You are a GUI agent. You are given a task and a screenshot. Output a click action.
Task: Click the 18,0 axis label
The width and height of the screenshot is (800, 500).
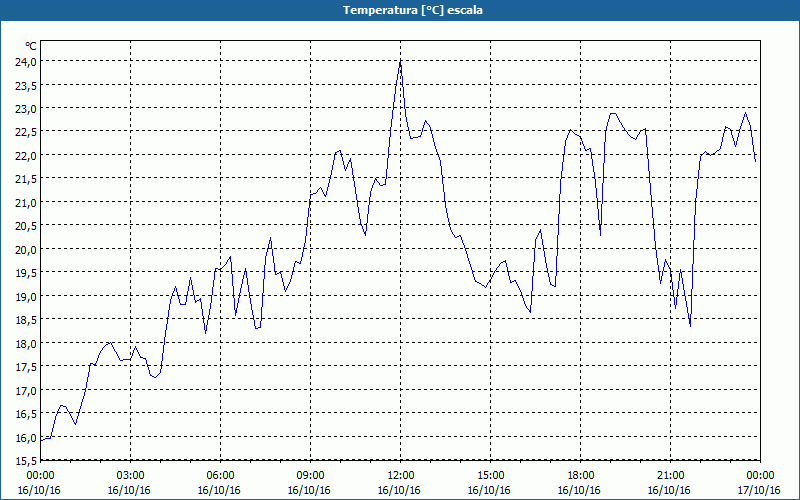(26, 344)
